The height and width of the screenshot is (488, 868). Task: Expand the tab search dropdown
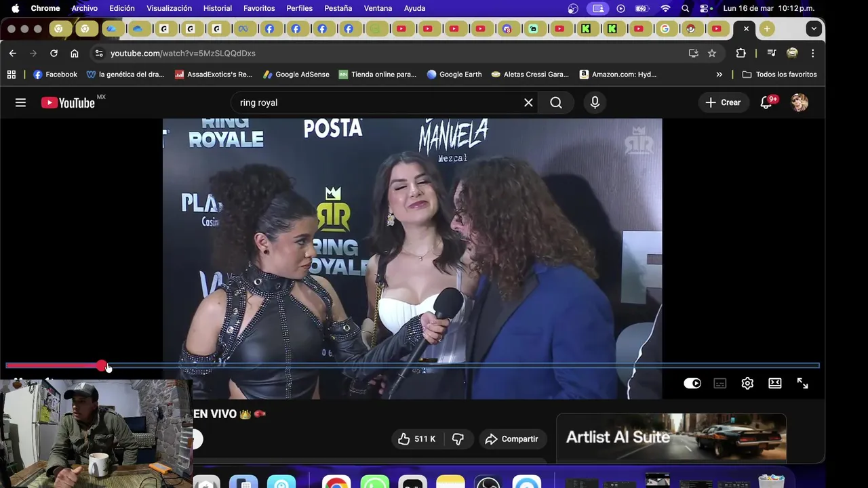814,28
